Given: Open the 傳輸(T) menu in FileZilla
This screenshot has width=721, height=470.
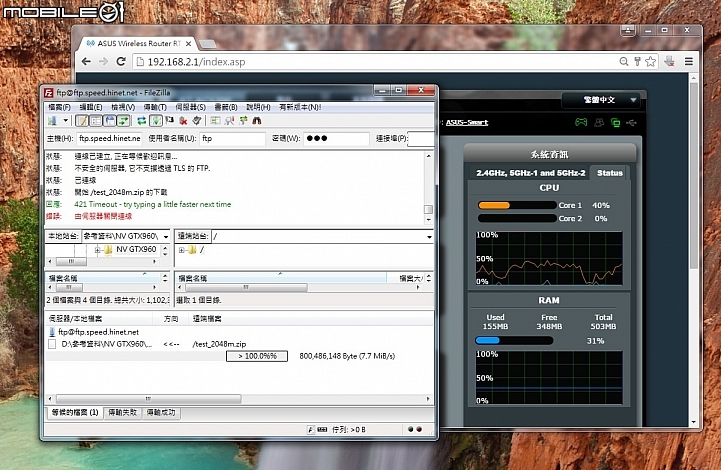Looking at the screenshot, I should click(155, 107).
